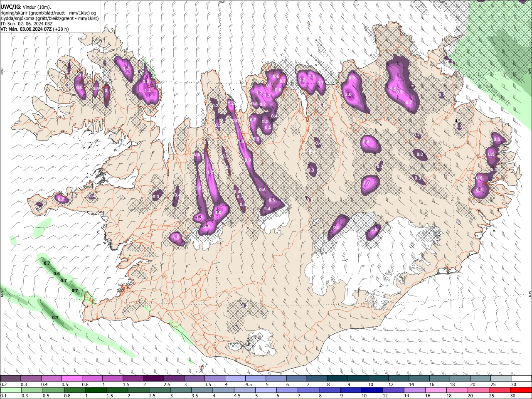The image size is (532, 399).
Task: Click the "0.1" label in lower legend row
Action: coord(4,396)
